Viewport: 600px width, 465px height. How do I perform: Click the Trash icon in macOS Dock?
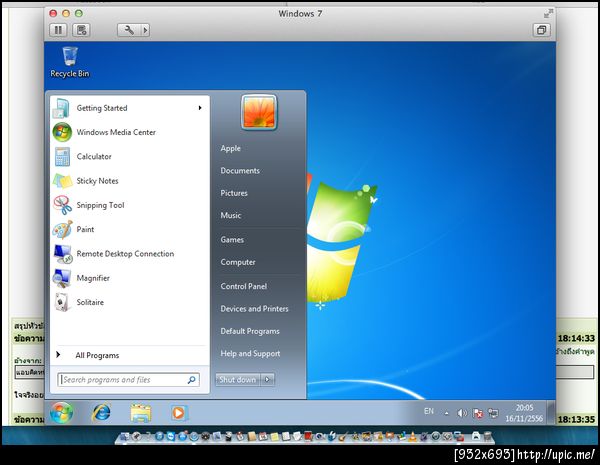tap(487, 436)
